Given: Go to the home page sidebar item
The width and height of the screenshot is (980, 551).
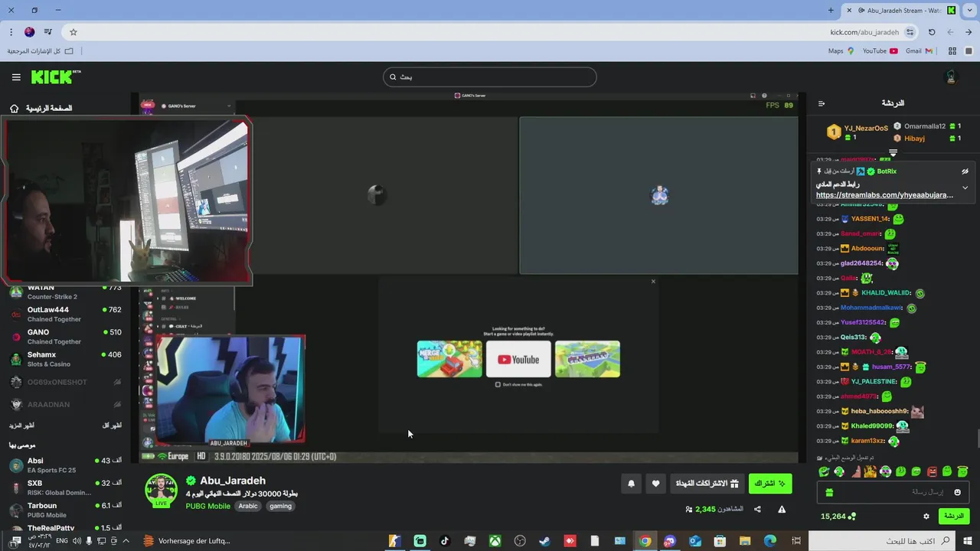Looking at the screenshot, I should pos(42,109).
